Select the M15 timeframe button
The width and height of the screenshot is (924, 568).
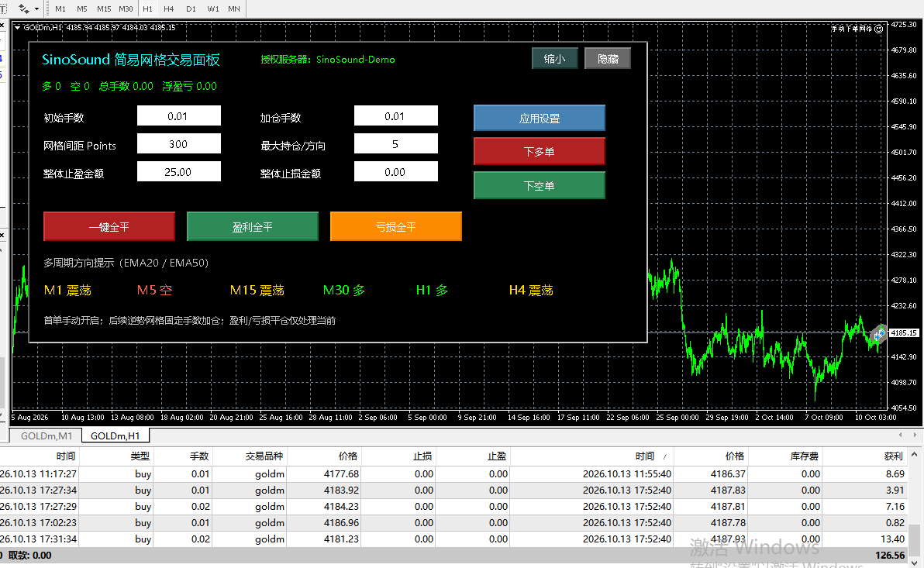tap(104, 9)
